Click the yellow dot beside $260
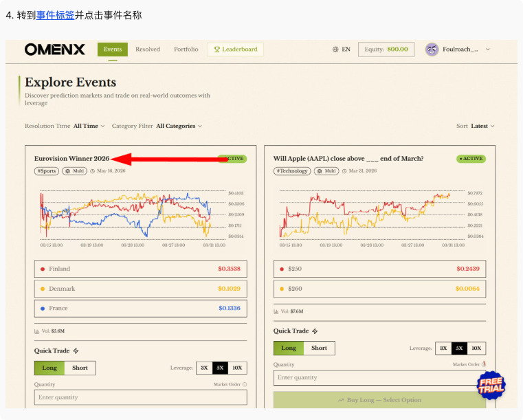523x420 pixels. tap(282, 289)
